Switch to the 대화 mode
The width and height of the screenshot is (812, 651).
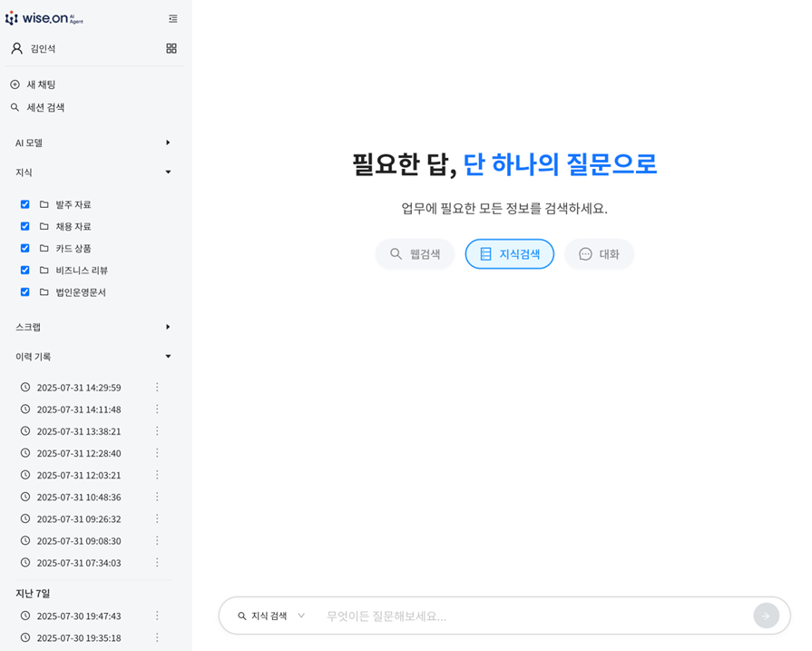coord(599,254)
